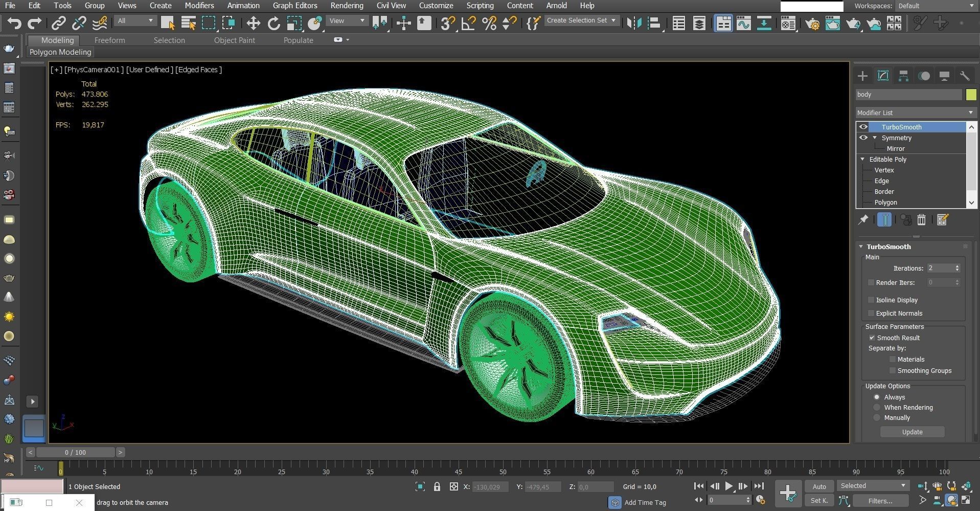The image size is (980, 511).
Task: Open the All selection filter dropdown
Action: (x=135, y=20)
